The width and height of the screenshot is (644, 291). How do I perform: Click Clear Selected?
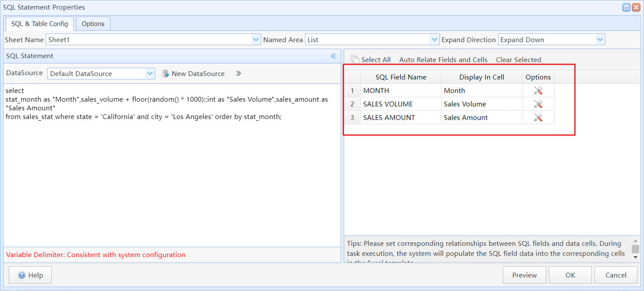[x=518, y=60]
